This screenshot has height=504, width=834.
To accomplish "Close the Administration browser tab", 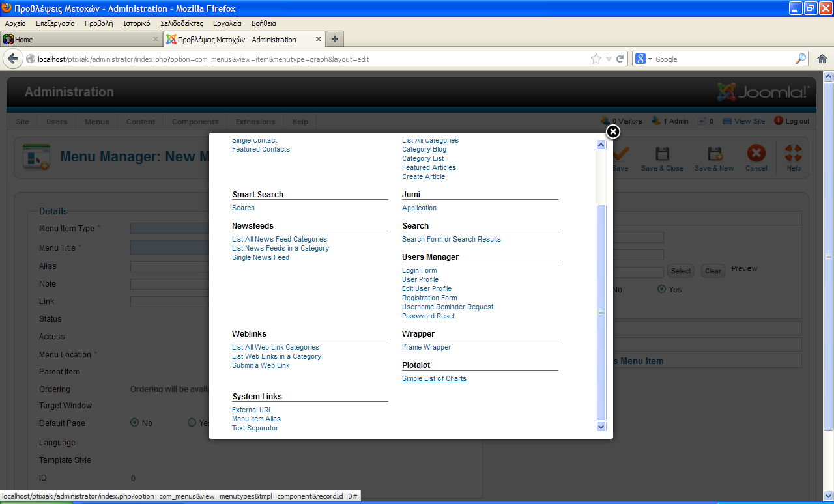I will pyautogui.click(x=319, y=39).
